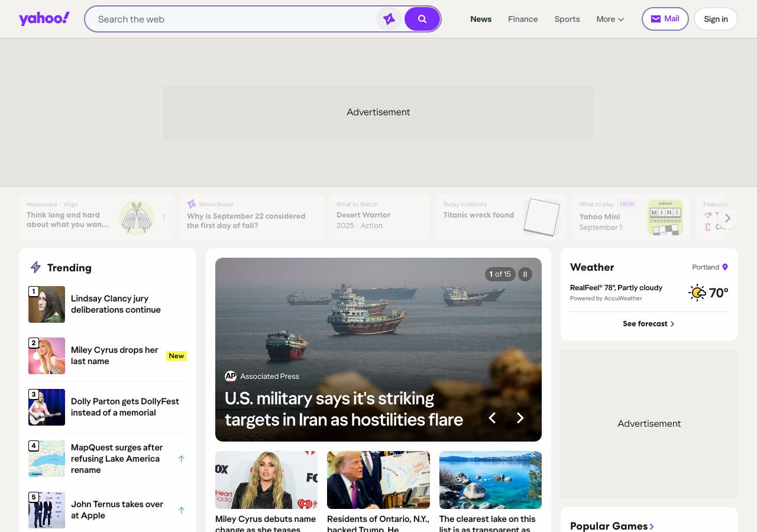This screenshot has width=757, height=532.
Task: Open the clearest lake article
Action: 487,524
